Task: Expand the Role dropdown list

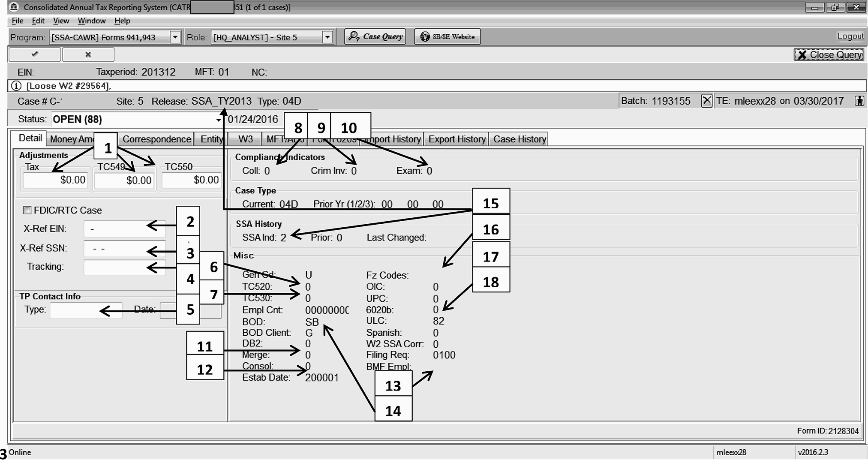Action: 327,37
